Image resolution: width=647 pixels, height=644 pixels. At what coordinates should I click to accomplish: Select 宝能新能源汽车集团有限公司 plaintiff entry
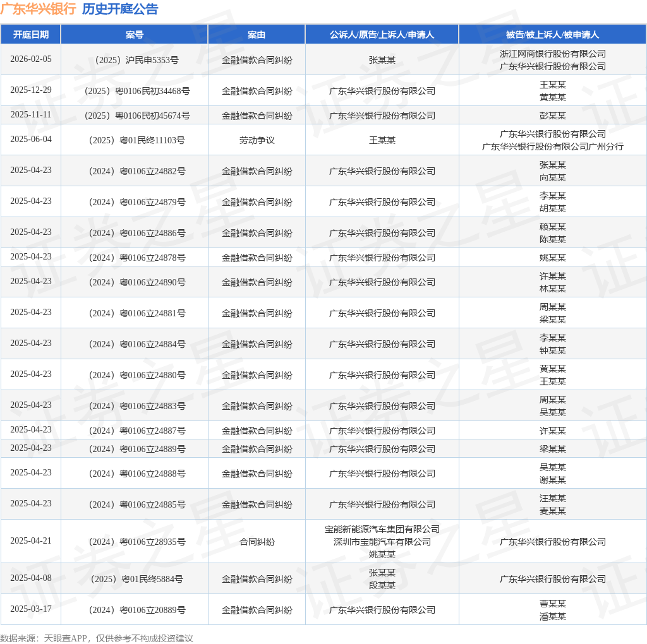(x=382, y=529)
